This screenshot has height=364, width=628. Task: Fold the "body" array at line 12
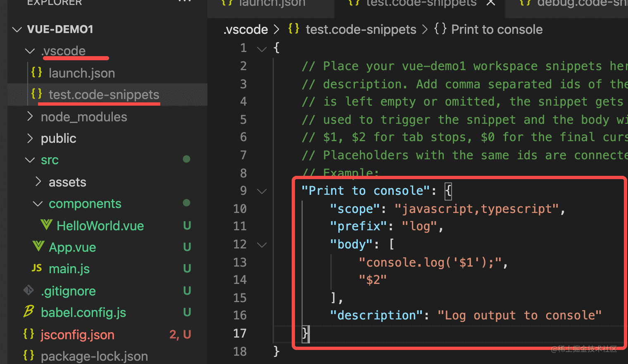click(262, 245)
